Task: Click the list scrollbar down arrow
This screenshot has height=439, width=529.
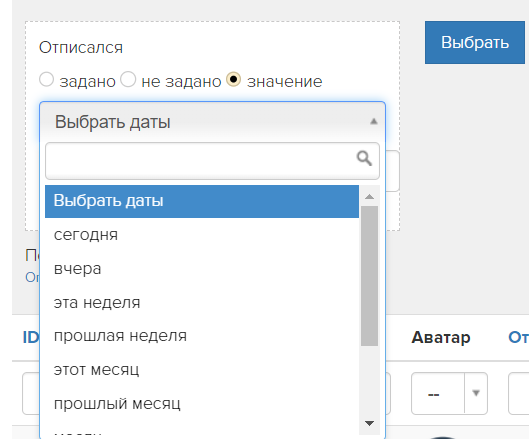Action: click(369, 423)
